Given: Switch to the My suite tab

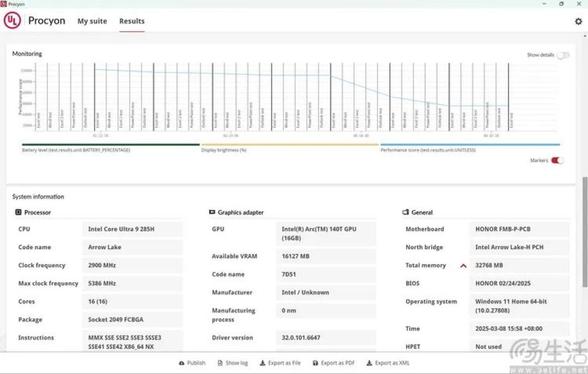Looking at the screenshot, I should point(92,21).
